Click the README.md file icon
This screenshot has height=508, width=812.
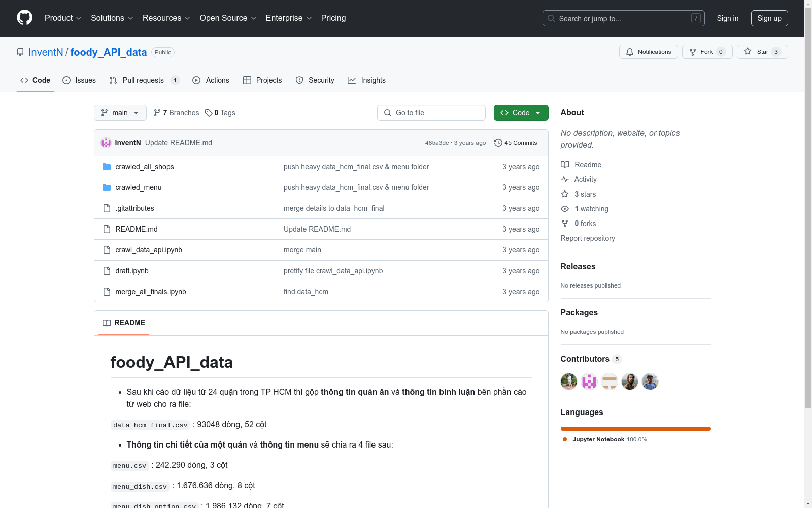[107, 229]
